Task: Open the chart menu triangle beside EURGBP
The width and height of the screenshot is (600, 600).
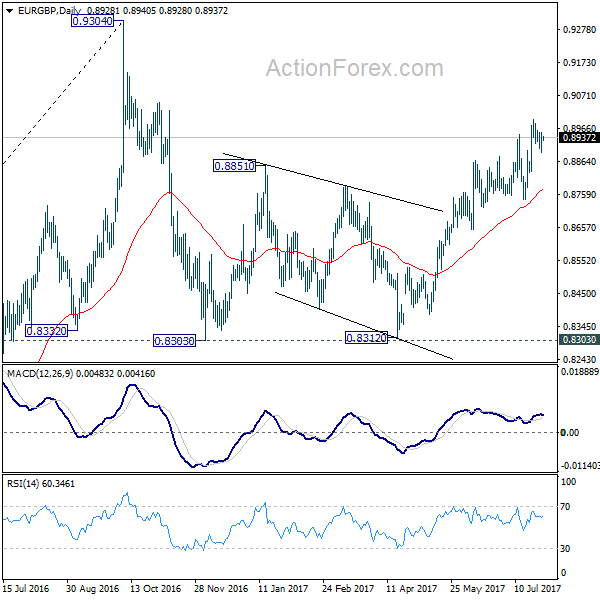Action: click(10, 11)
